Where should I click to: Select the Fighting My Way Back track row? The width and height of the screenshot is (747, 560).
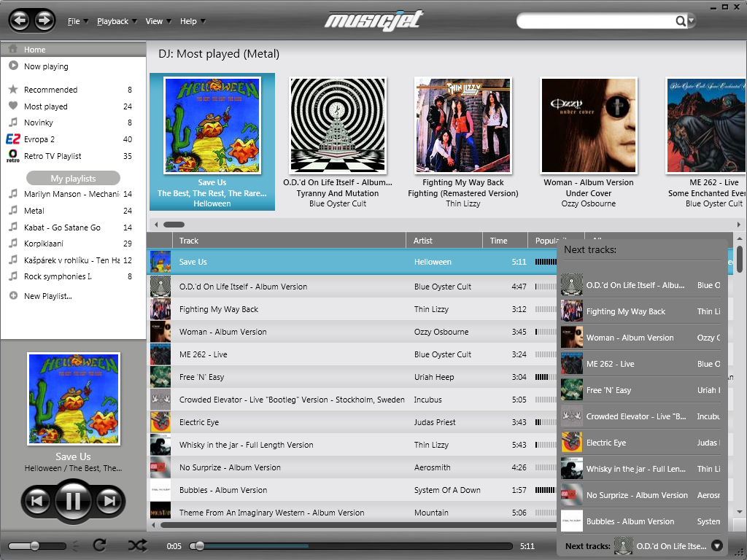[352, 309]
